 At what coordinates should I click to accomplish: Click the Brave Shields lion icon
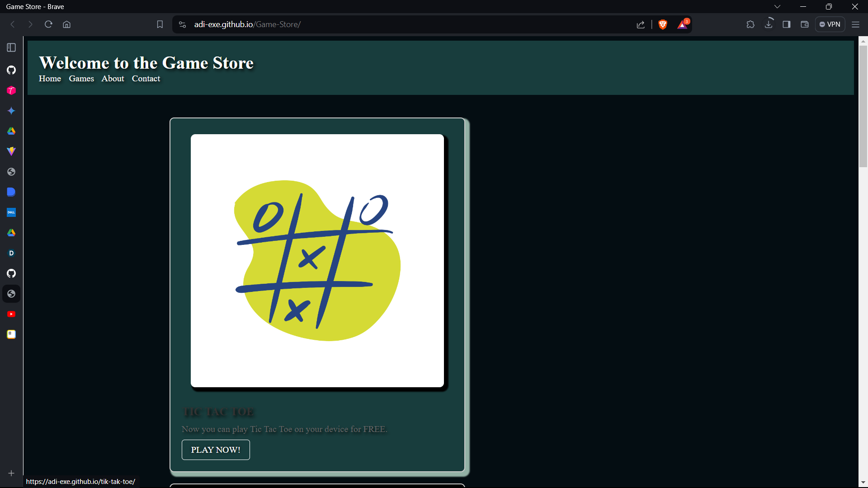tap(663, 24)
